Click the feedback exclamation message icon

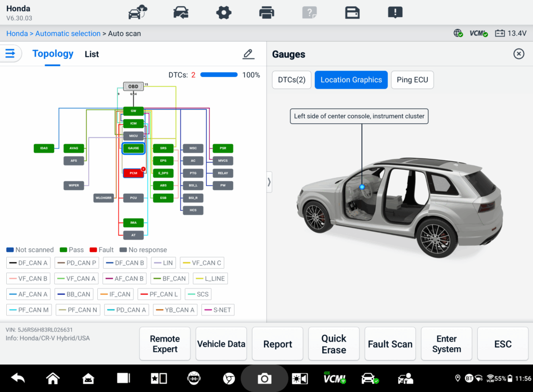(x=395, y=12)
